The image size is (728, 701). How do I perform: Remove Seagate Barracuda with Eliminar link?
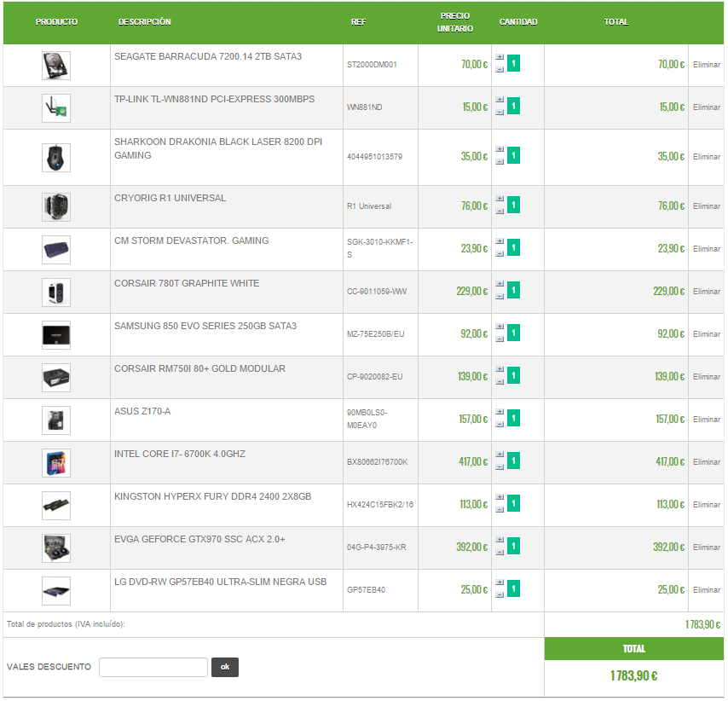pyautogui.click(x=707, y=65)
